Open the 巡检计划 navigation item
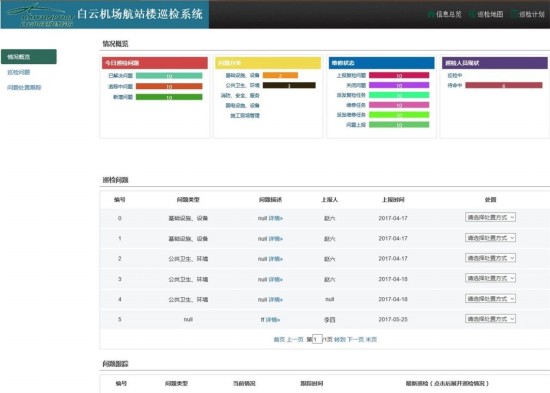Viewport: 550px width, 393px height. [x=531, y=14]
